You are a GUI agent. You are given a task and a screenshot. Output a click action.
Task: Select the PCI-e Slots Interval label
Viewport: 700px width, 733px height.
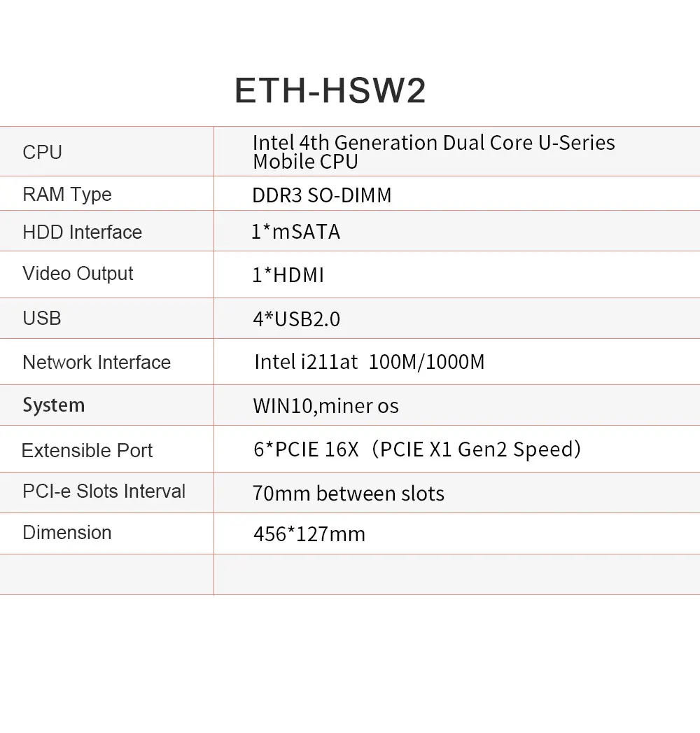104,491
